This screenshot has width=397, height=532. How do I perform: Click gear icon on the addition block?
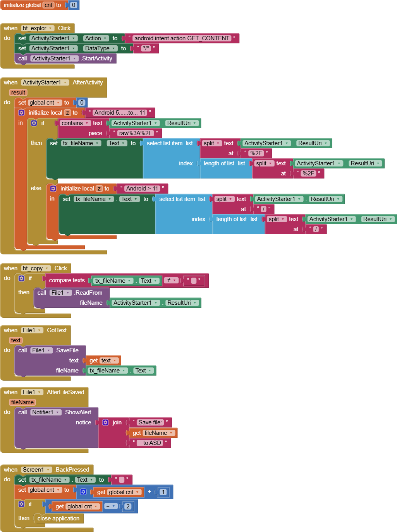[x=83, y=492]
